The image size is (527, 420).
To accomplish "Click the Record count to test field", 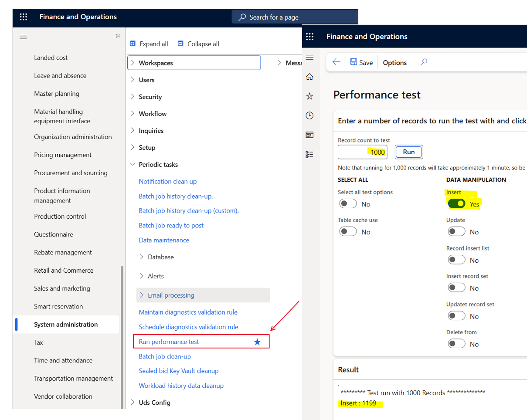I will click(x=362, y=152).
